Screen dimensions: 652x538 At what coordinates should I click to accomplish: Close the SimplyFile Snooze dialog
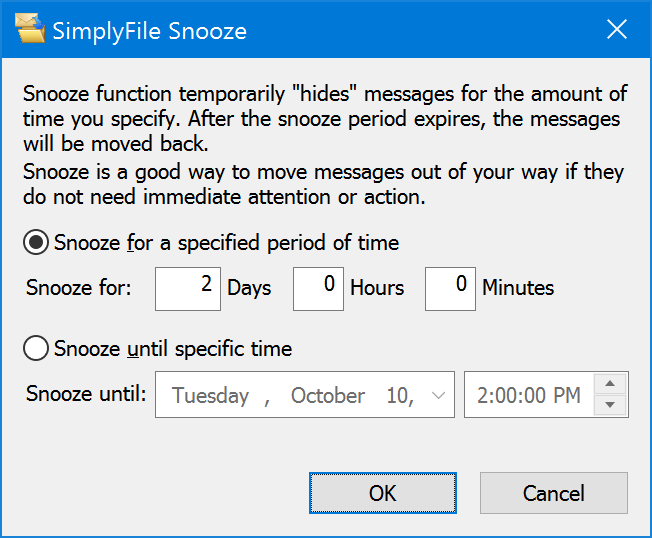[x=617, y=30]
